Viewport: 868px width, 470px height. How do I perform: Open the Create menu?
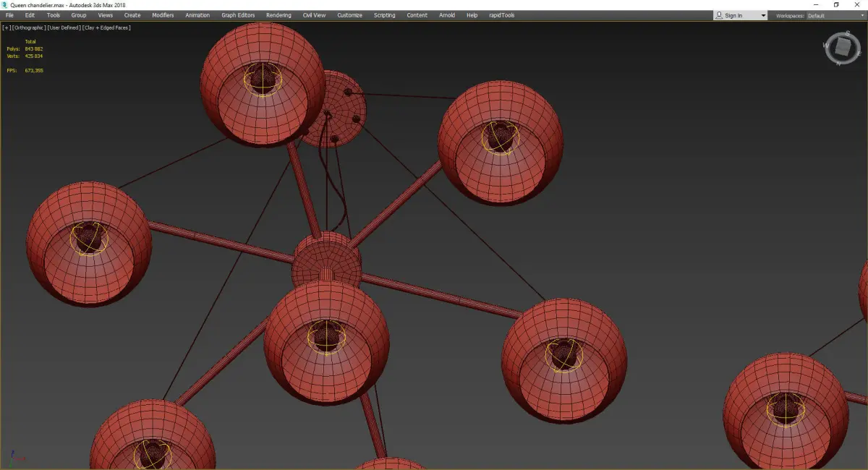[132, 15]
